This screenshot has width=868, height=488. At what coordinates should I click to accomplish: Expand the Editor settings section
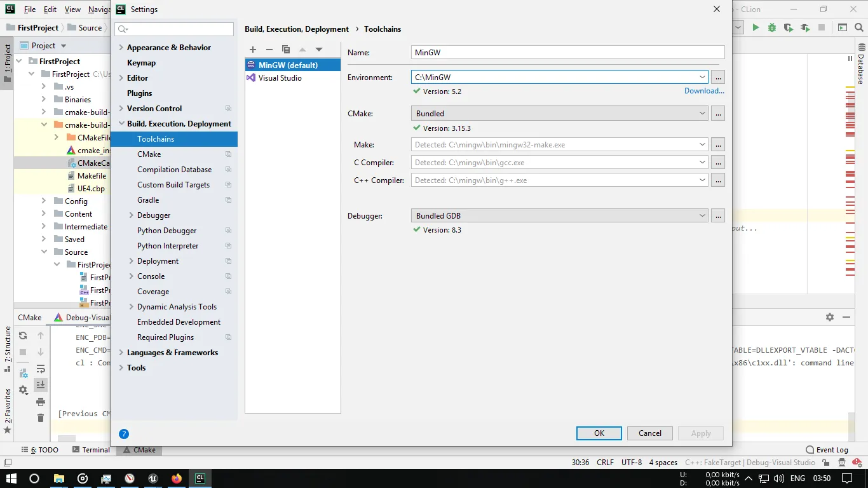(x=121, y=78)
